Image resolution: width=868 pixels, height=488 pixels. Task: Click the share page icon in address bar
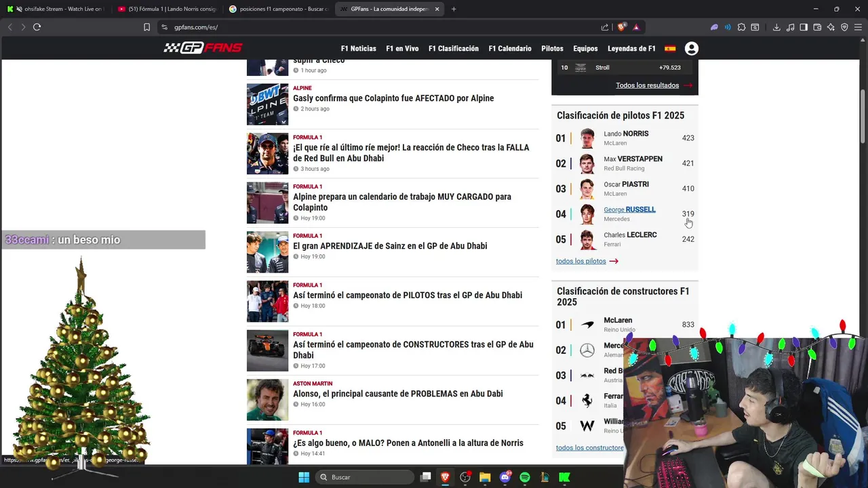(x=605, y=27)
